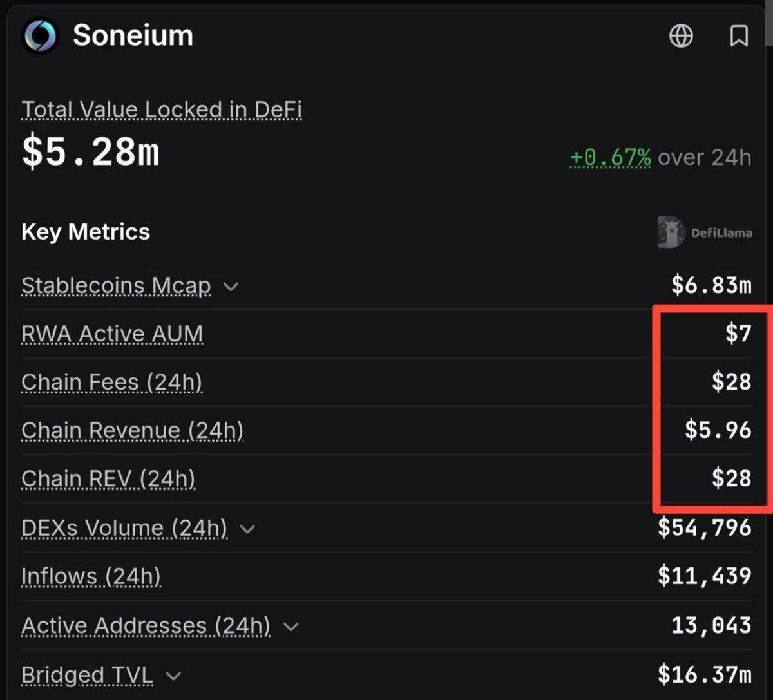Select the $6.83m stablecoins value
This screenshot has height=700, width=773.
711,285
